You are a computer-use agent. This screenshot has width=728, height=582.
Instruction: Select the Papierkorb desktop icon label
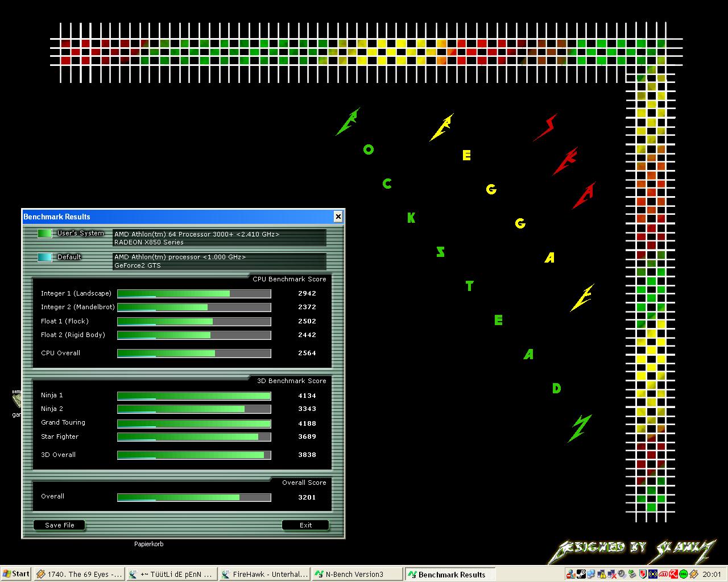click(x=148, y=544)
